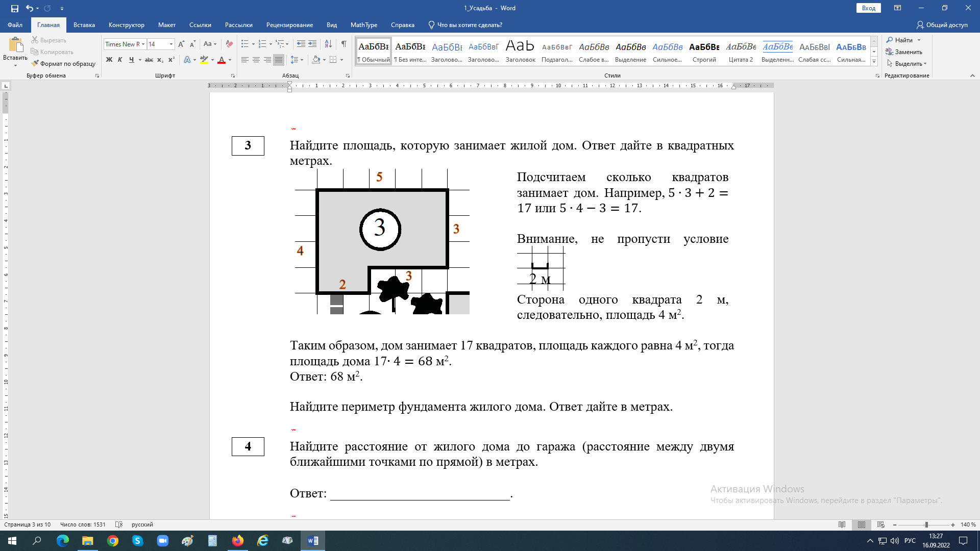Insert a numbered list
The height and width of the screenshot is (551, 980).
pos(262,44)
